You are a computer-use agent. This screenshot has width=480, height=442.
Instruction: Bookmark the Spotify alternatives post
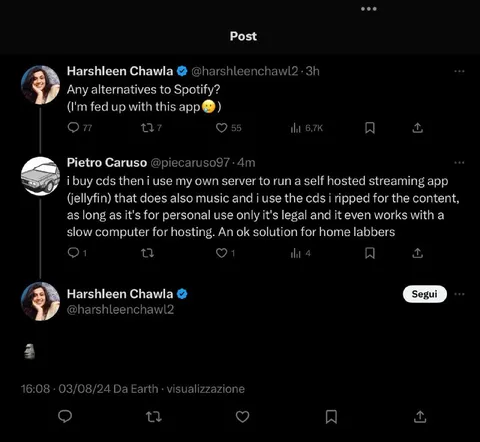click(x=370, y=128)
